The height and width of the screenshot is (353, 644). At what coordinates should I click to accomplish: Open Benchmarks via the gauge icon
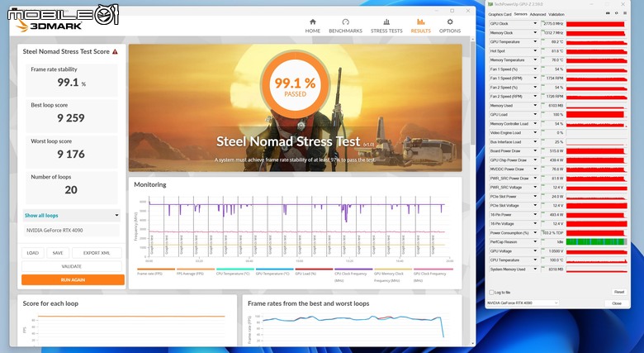coord(345,21)
